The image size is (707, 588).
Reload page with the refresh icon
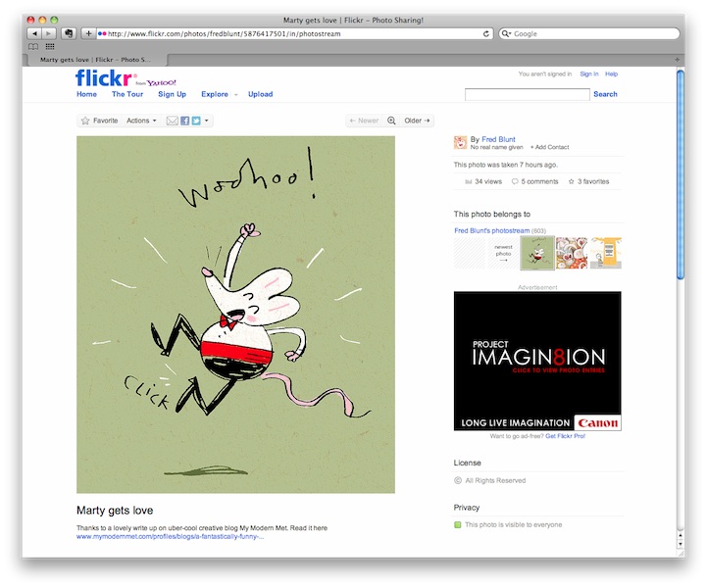pyautogui.click(x=486, y=33)
